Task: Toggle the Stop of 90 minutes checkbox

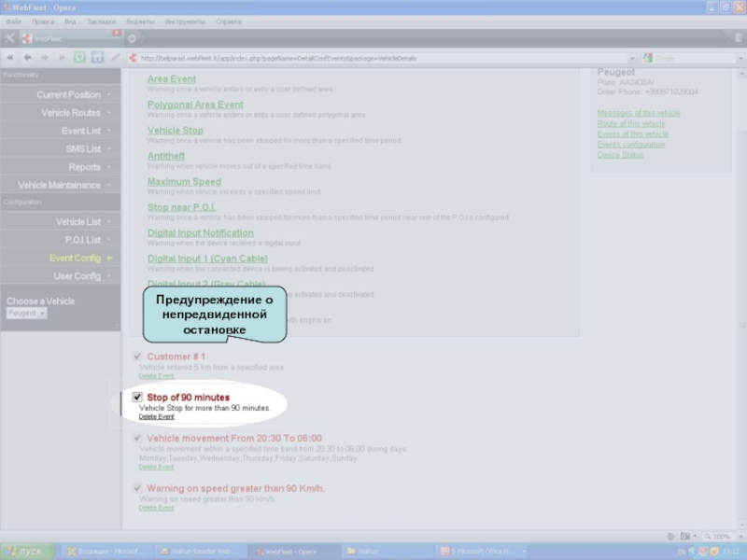Action: point(137,397)
